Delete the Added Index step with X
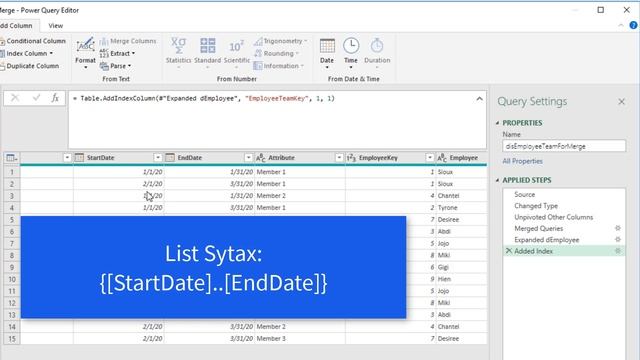Viewport: 640px width, 360px height. coord(509,251)
